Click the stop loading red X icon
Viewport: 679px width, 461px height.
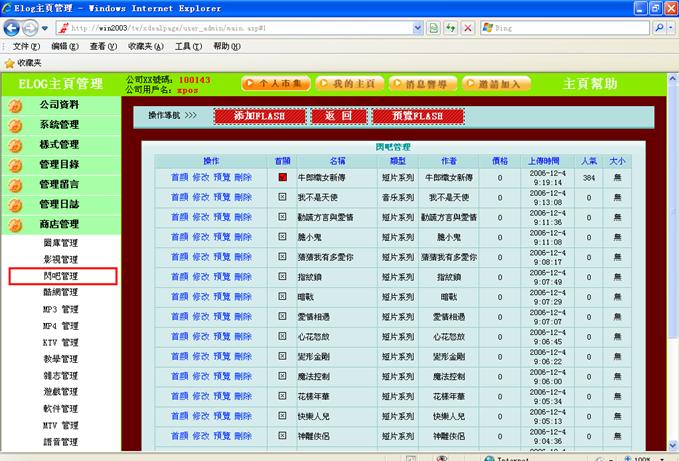point(467,28)
